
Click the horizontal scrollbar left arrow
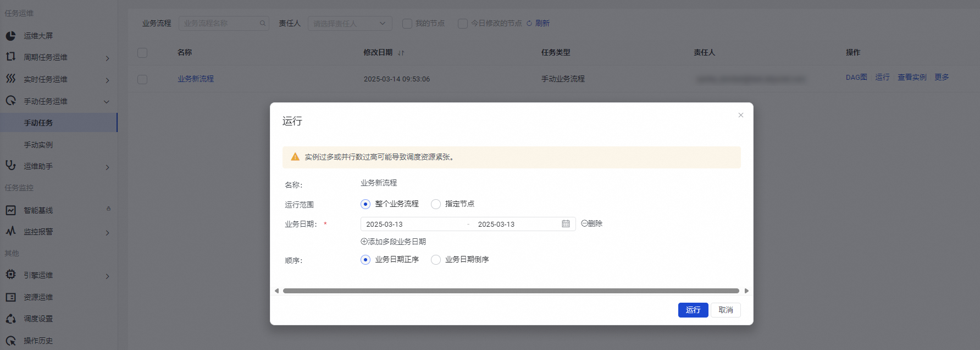(x=276, y=291)
